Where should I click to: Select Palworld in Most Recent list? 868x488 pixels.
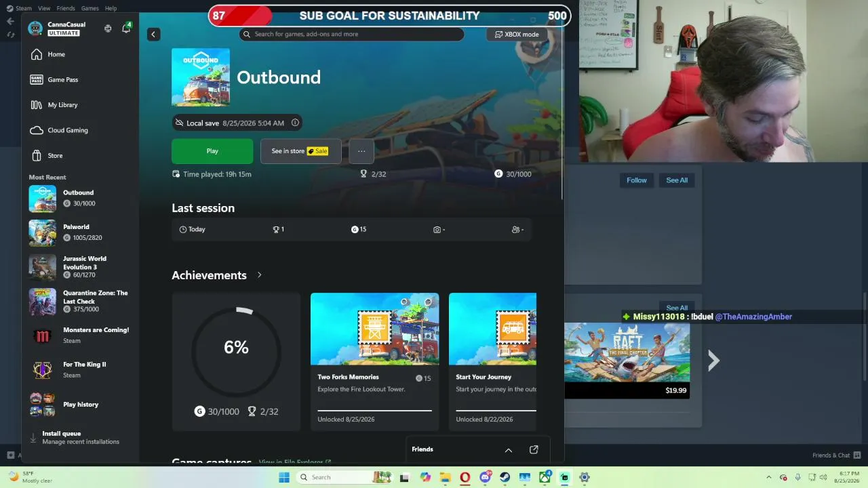point(80,232)
